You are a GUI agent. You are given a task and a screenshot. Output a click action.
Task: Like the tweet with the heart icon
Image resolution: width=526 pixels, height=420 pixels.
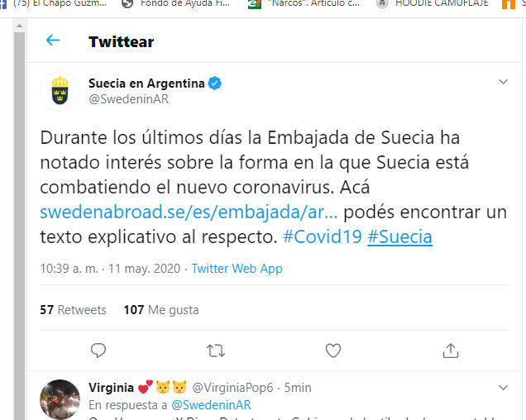[333, 351]
